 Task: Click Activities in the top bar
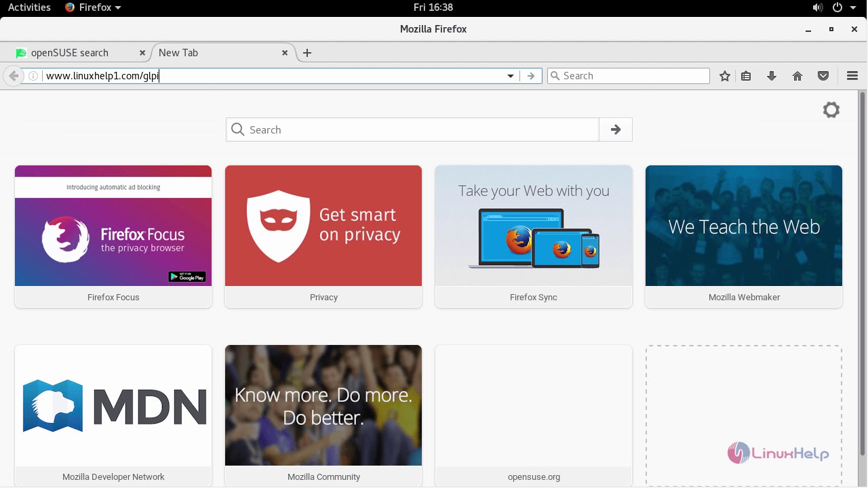tap(29, 7)
